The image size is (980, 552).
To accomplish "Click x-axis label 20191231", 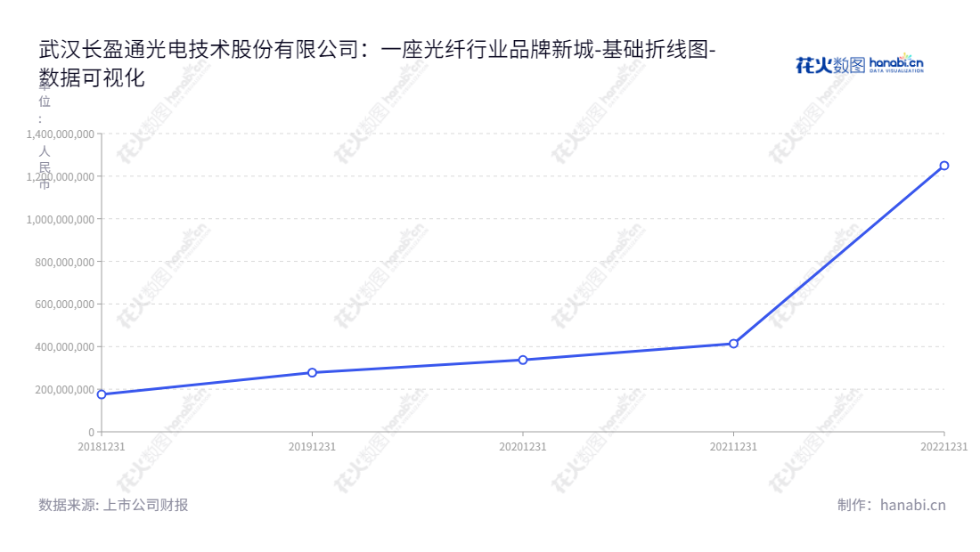I will coord(312,447).
